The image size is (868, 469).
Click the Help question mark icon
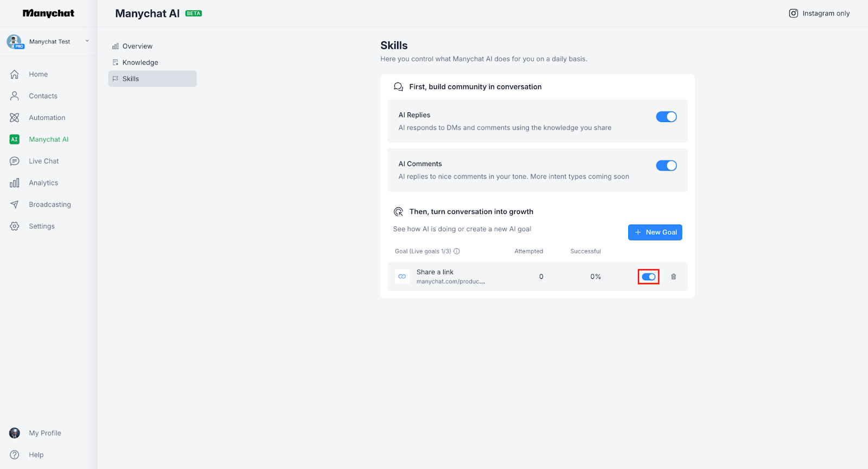15,455
